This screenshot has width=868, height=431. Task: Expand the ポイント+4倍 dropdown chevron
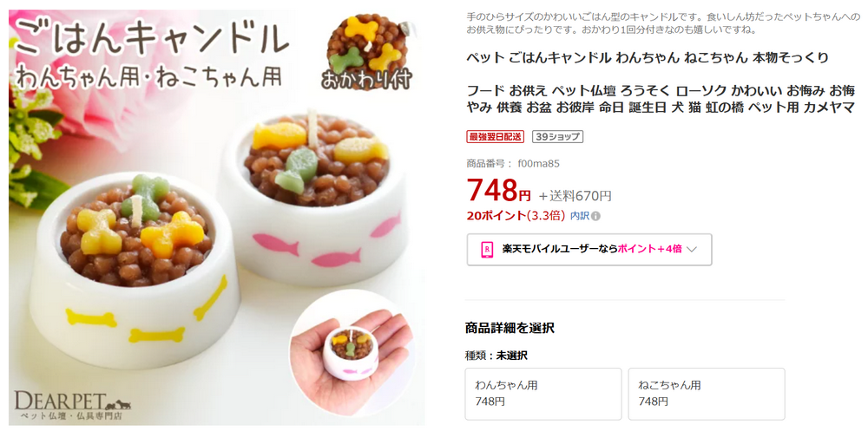pyautogui.click(x=691, y=250)
